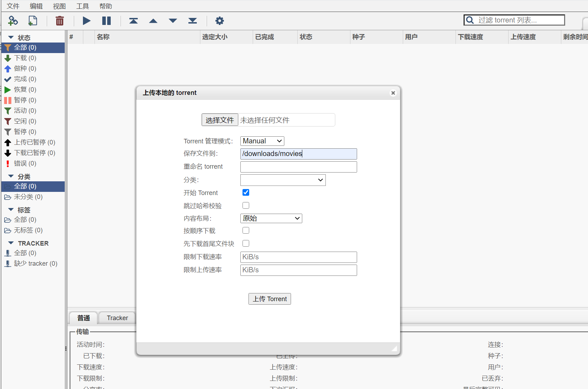
Task: Sort by the 下载速度 column header
Action: pos(482,37)
